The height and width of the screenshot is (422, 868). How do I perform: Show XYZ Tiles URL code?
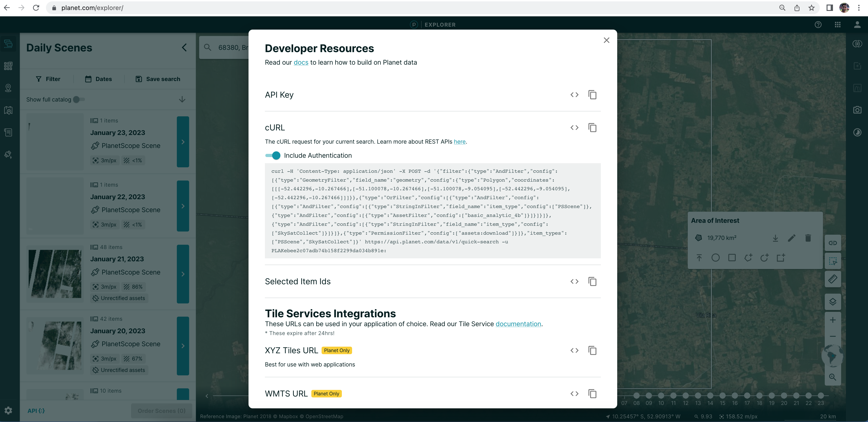[574, 351]
